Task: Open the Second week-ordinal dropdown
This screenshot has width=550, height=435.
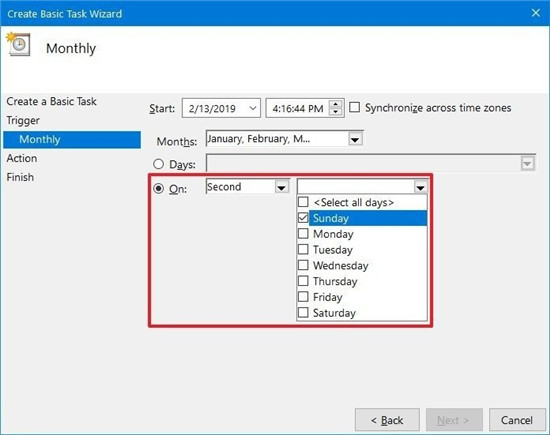Action: 281,188
